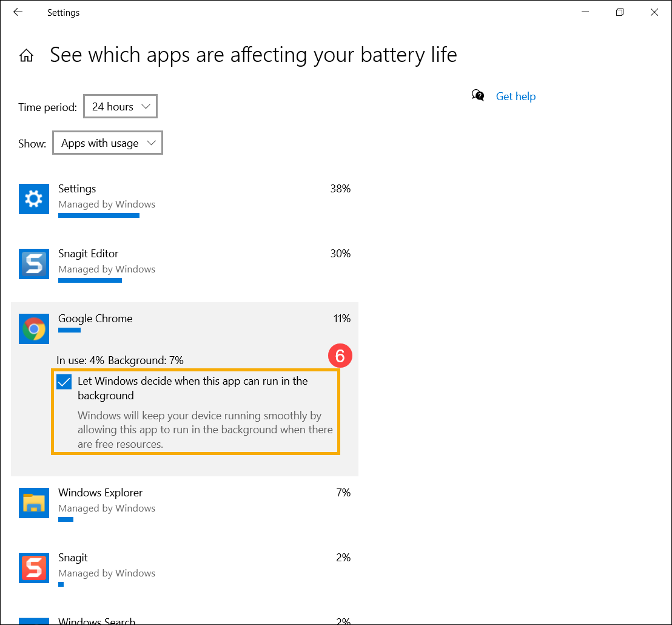This screenshot has width=672, height=625.
Task: Click the Settings usage progress bar
Action: [99, 215]
